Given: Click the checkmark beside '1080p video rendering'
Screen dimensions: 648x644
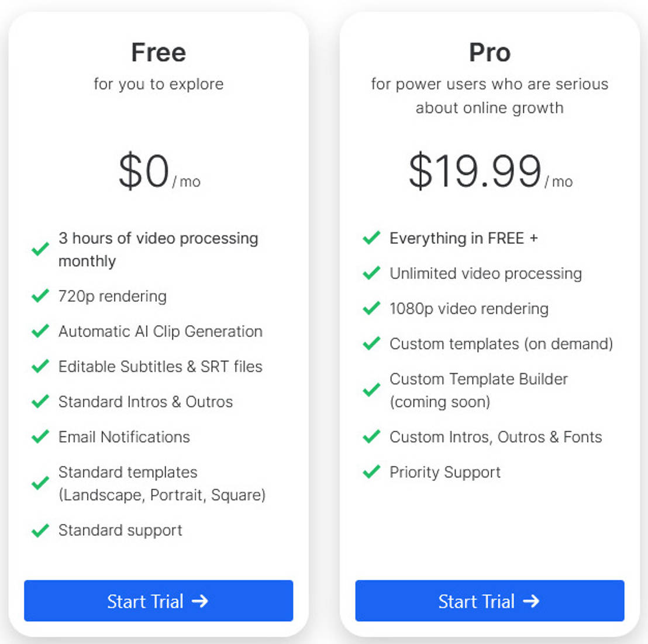Looking at the screenshot, I should [371, 308].
